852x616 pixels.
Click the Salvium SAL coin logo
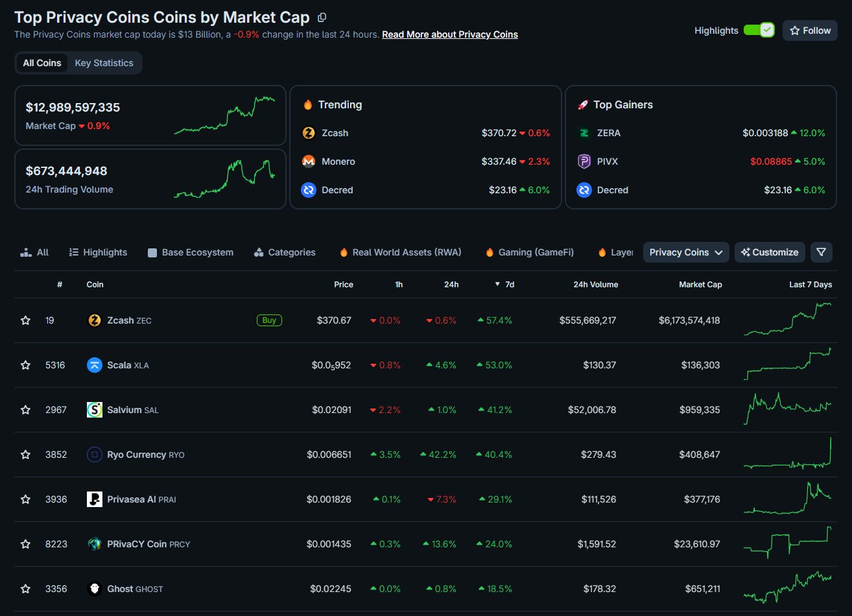[x=95, y=410]
